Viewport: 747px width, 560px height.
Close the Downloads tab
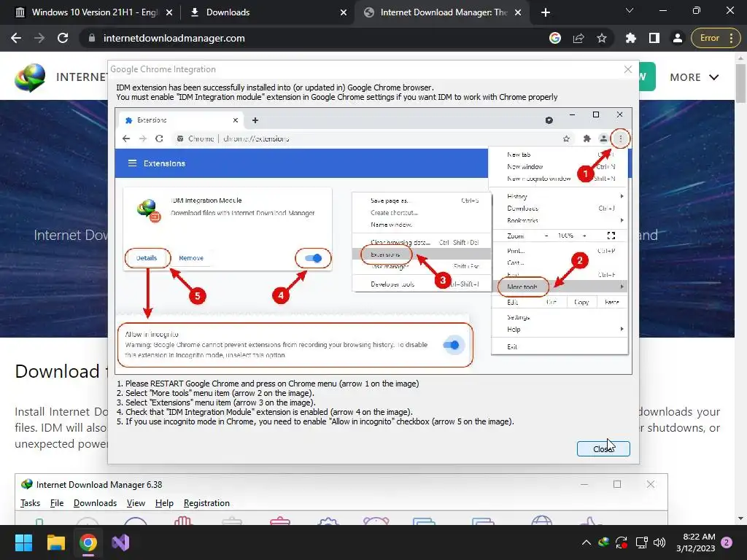click(x=344, y=12)
